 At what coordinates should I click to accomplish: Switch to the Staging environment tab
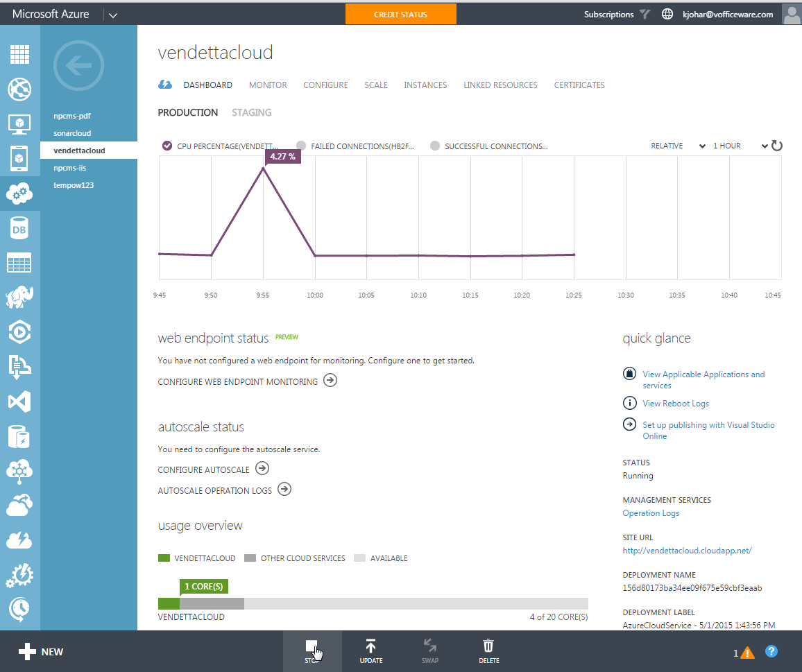click(x=251, y=112)
